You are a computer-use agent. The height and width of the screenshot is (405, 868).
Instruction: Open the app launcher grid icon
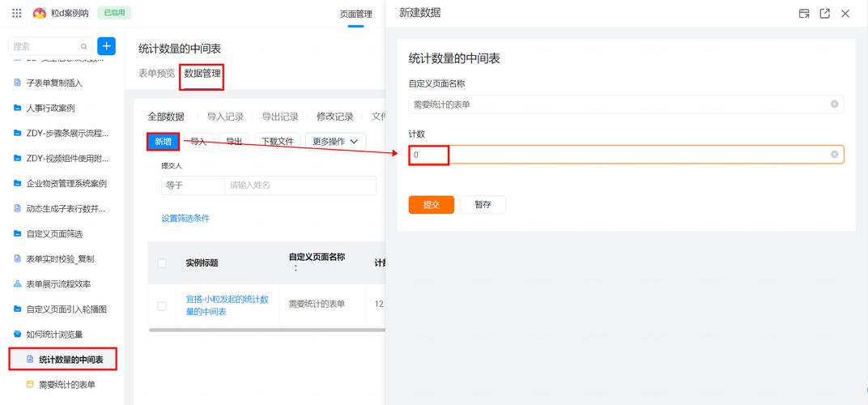pyautogui.click(x=17, y=13)
